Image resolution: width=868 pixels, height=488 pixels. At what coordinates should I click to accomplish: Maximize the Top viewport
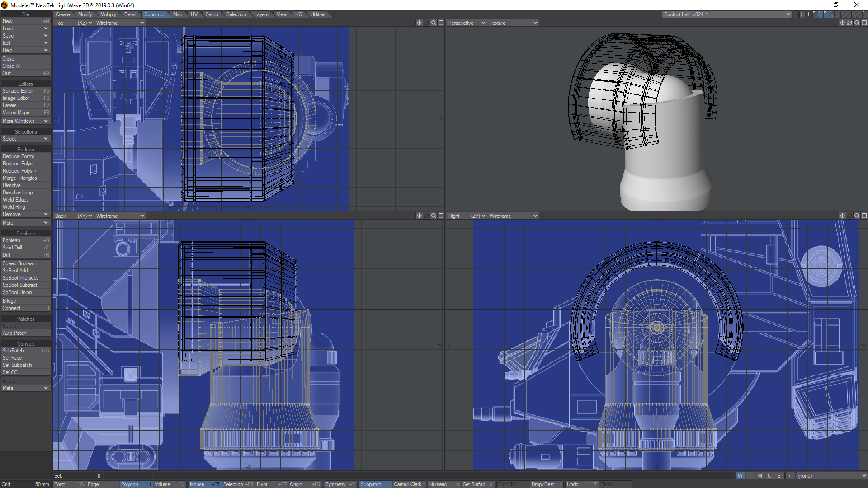[x=441, y=23]
